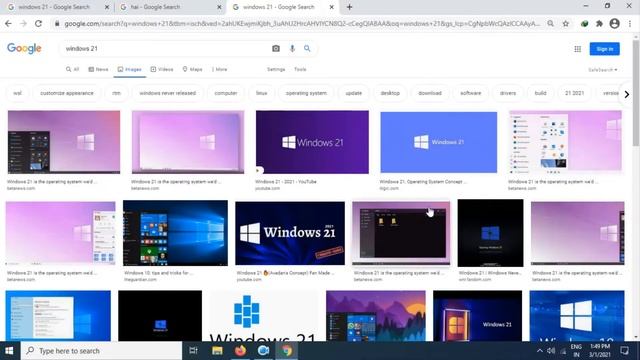Image resolution: width=640 pixels, height=360 pixels.
Task: Open the Tools option
Action: (300, 69)
